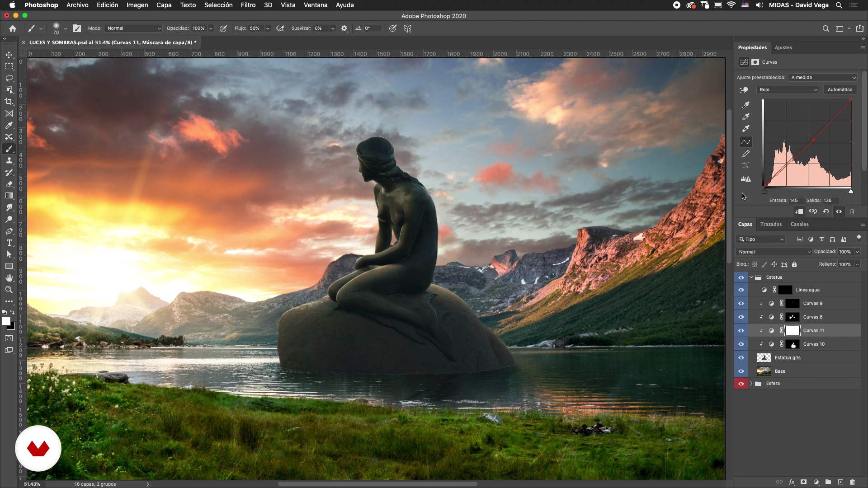Select the Eraser tool
Image resolution: width=868 pixels, height=488 pixels.
[9, 184]
